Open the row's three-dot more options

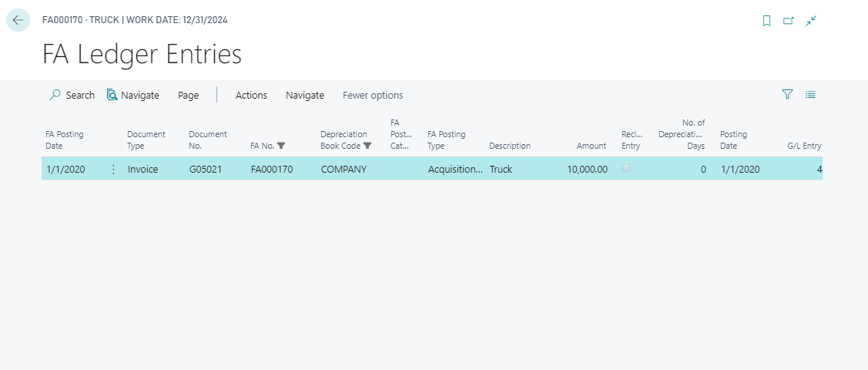(113, 170)
